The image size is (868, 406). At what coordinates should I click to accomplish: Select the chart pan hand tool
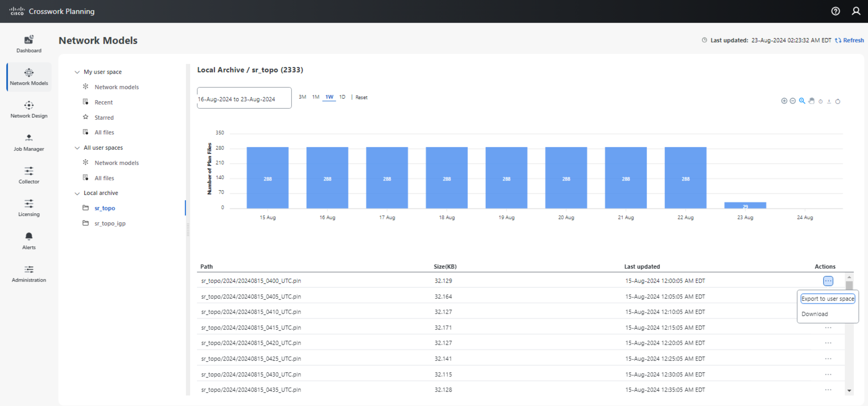click(811, 101)
